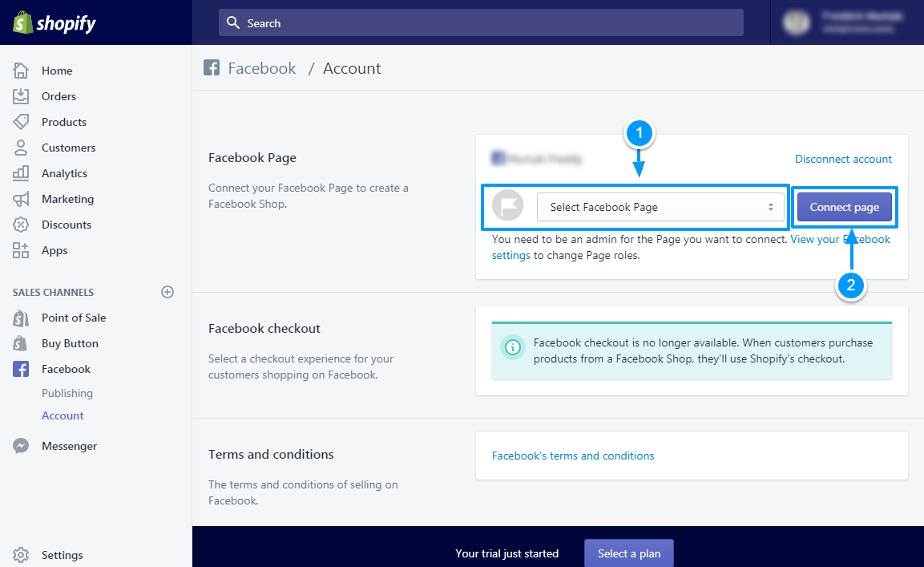Click the Connect page button
The image size is (924, 567).
pos(844,207)
